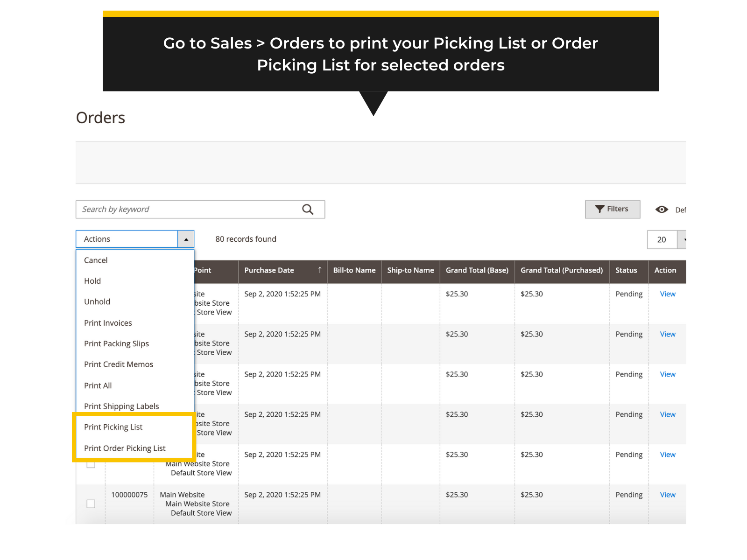
Task: Choose Print Credit Memos option
Action: click(119, 364)
